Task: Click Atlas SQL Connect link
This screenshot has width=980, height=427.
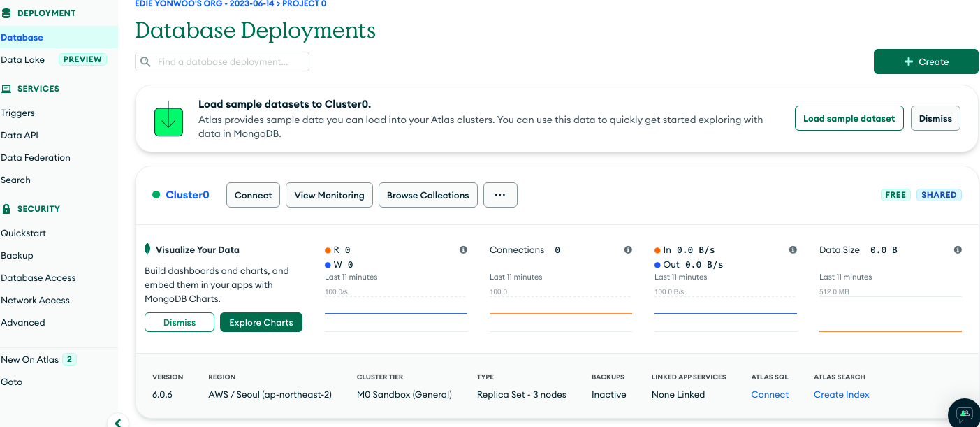Action: pos(770,394)
